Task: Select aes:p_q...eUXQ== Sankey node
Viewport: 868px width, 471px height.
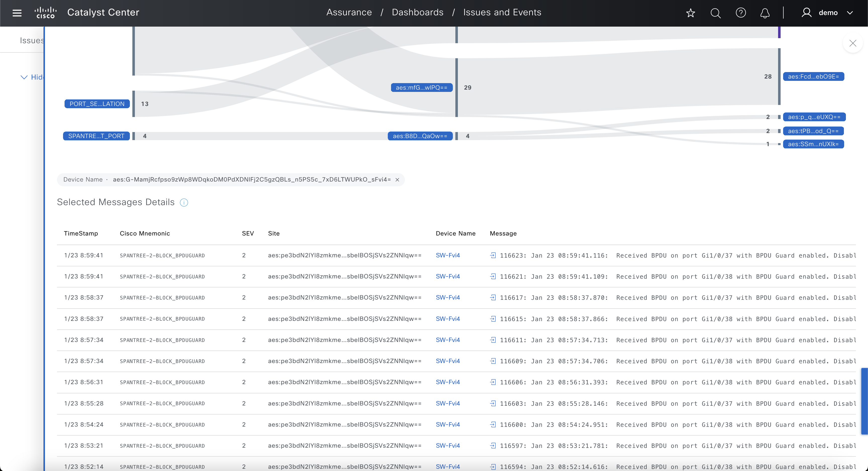Action: 814,117
